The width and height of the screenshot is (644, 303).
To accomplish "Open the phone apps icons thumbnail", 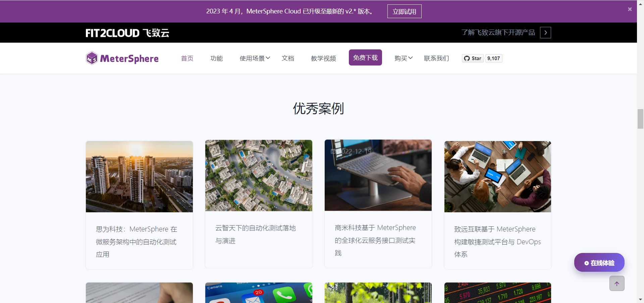I will click(x=259, y=293).
